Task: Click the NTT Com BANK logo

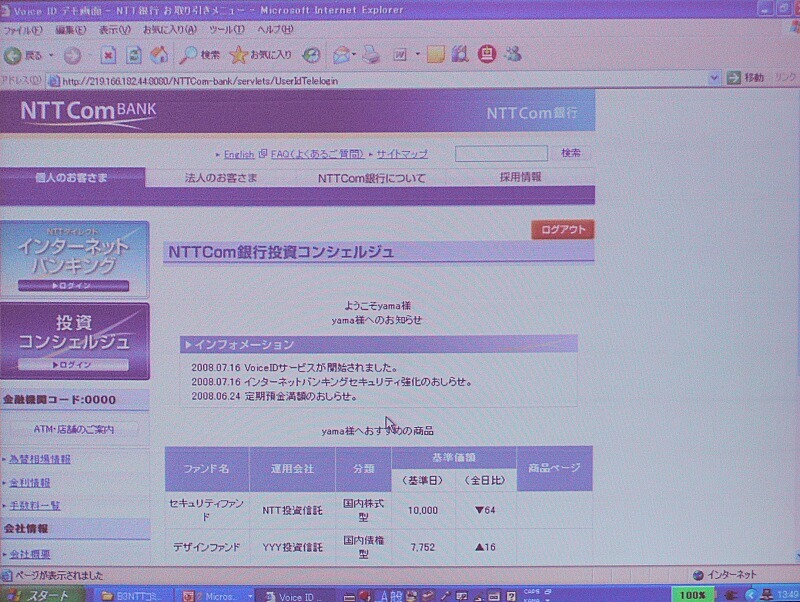Action: click(88, 112)
